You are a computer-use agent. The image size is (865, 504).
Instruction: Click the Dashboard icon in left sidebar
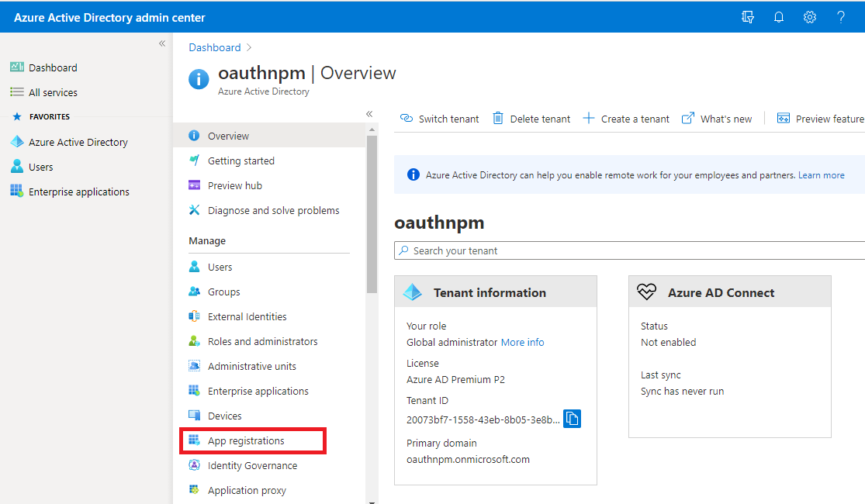point(17,67)
